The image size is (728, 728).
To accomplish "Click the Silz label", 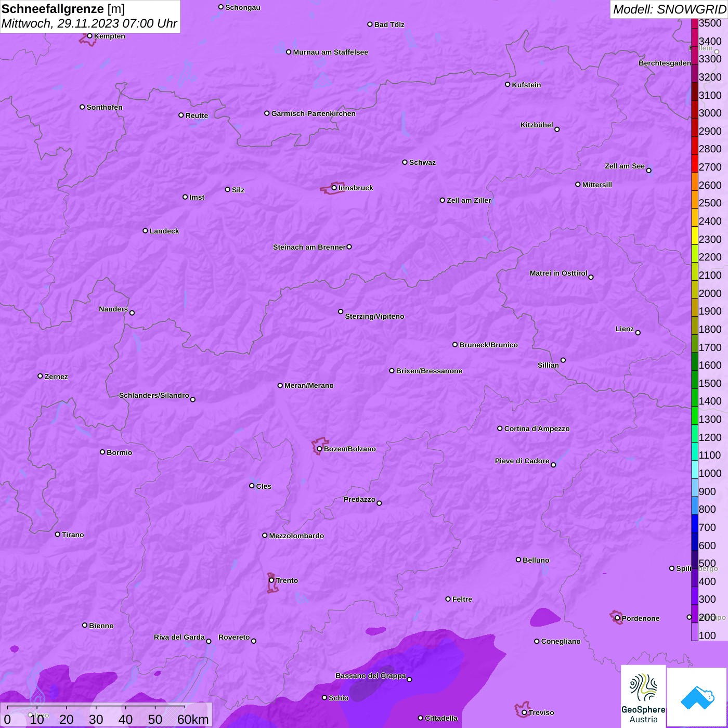I will point(238,190).
